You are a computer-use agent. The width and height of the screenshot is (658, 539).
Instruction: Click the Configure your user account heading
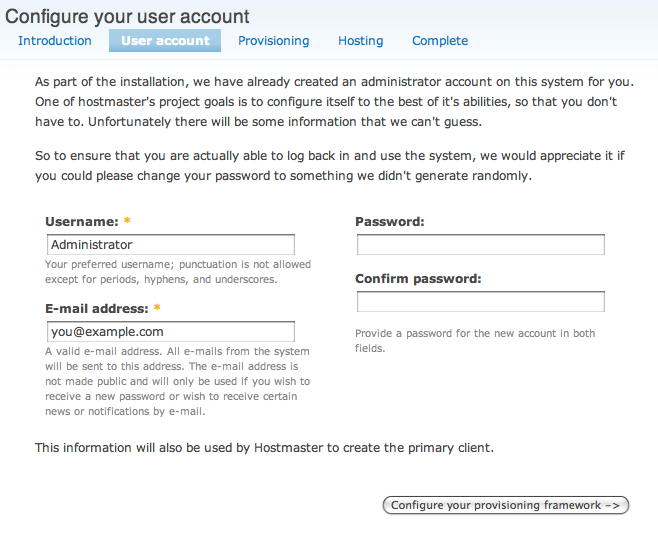[x=128, y=16]
